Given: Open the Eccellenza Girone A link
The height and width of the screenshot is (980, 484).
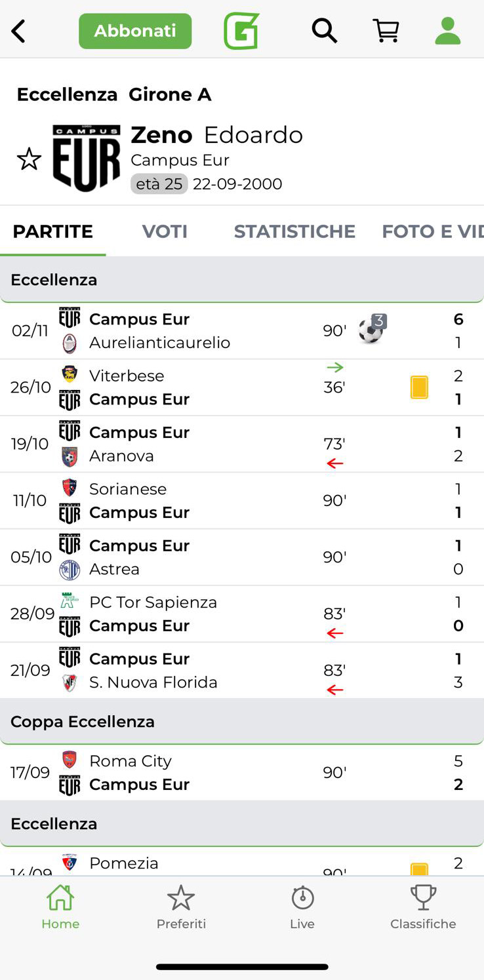Looking at the screenshot, I should point(114,94).
